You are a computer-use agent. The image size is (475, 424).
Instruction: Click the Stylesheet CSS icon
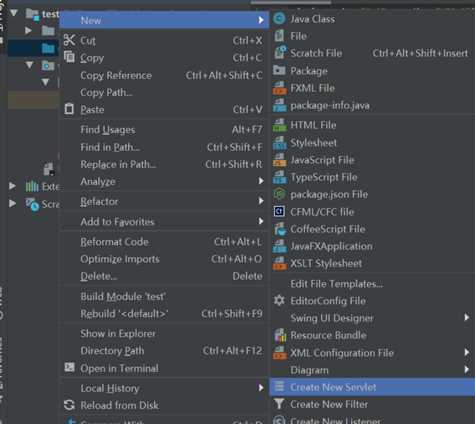279,143
